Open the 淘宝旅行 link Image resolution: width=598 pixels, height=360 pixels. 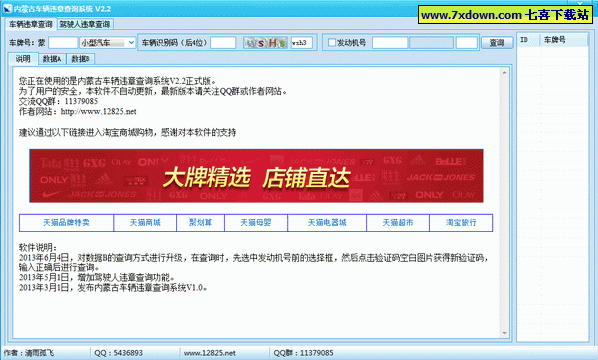coord(461,223)
